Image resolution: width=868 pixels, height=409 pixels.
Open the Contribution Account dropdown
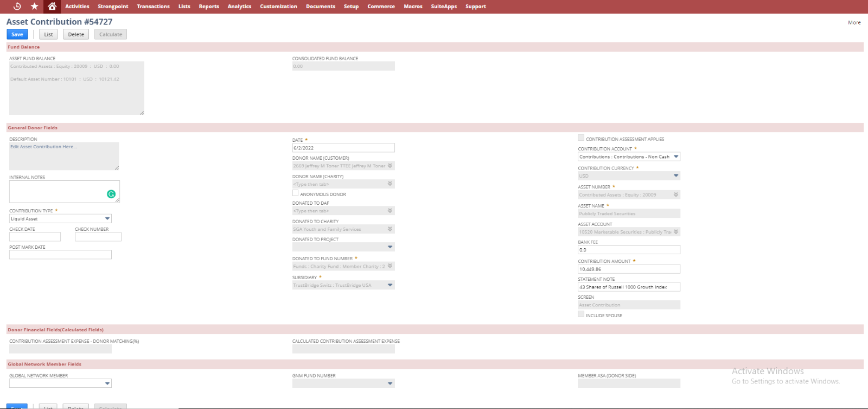coord(676,156)
